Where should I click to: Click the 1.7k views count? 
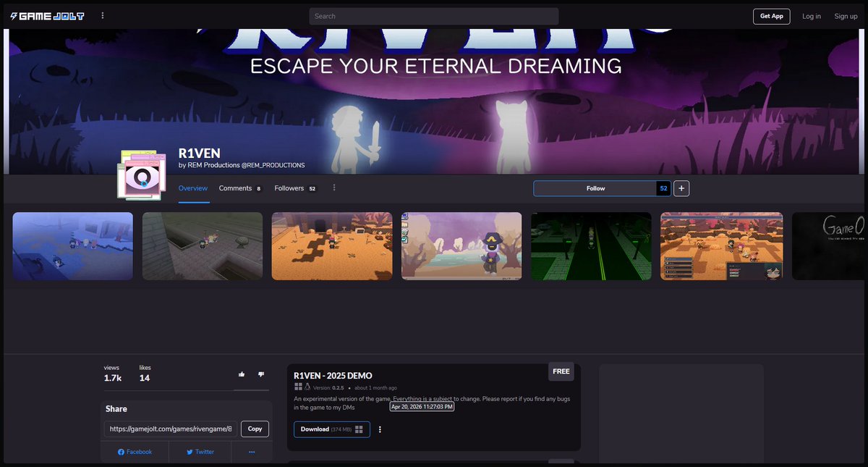[112, 378]
